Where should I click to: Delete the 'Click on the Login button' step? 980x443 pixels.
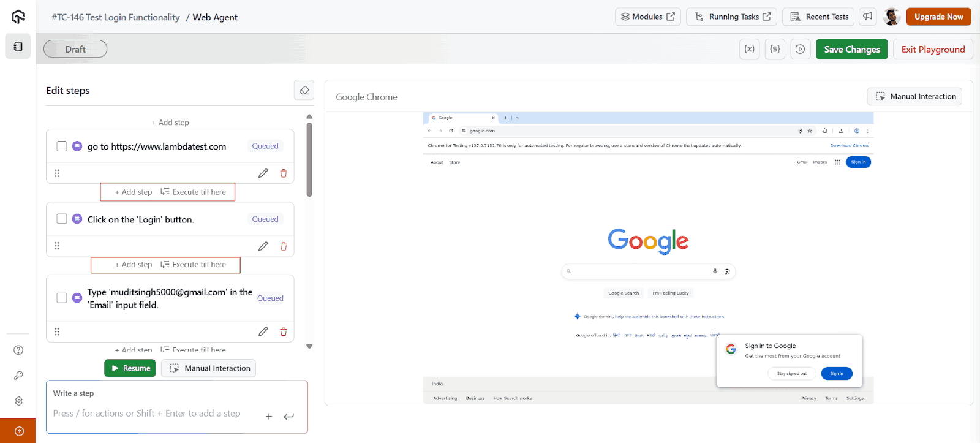pyautogui.click(x=284, y=246)
